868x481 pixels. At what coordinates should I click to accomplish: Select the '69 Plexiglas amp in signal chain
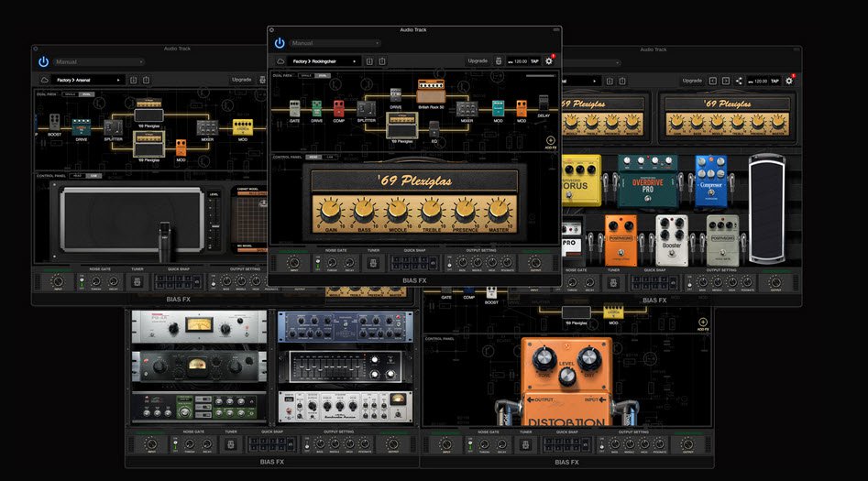[x=401, y=126]
